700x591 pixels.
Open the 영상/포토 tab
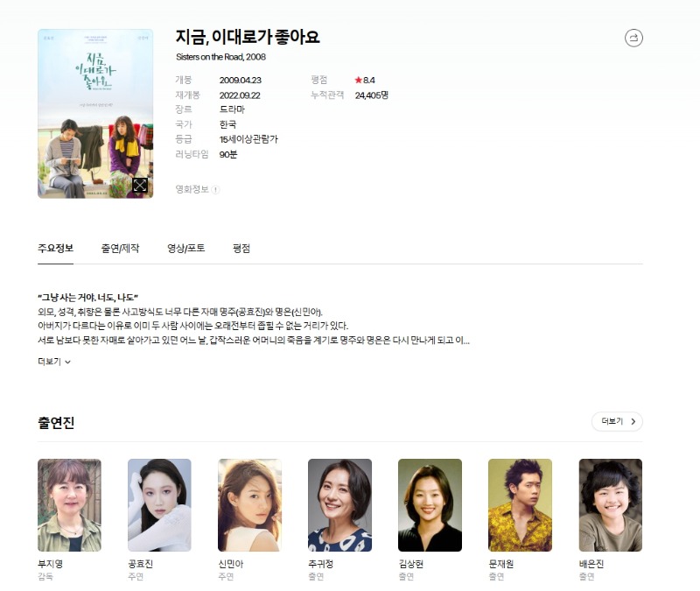(x=186, y=249)
